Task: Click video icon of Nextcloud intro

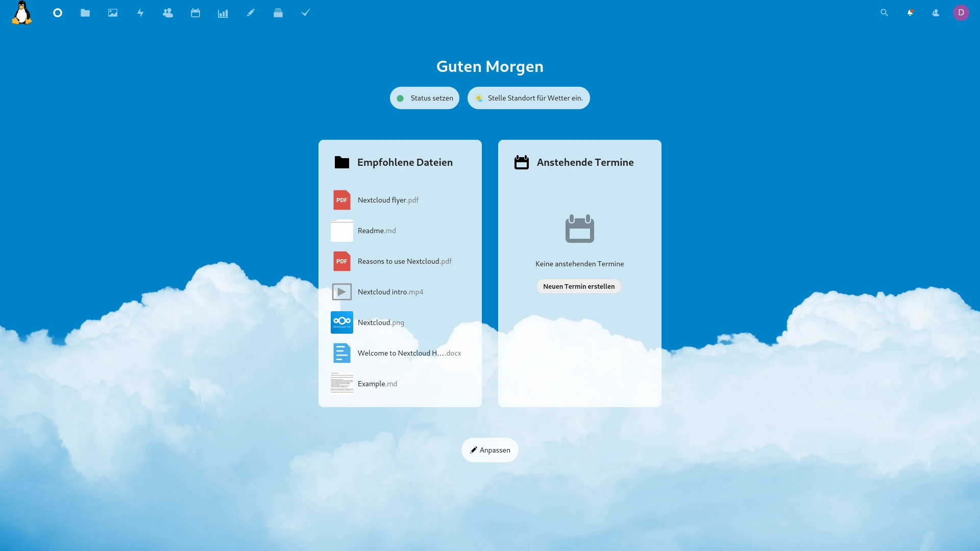Action: (342, 292)
